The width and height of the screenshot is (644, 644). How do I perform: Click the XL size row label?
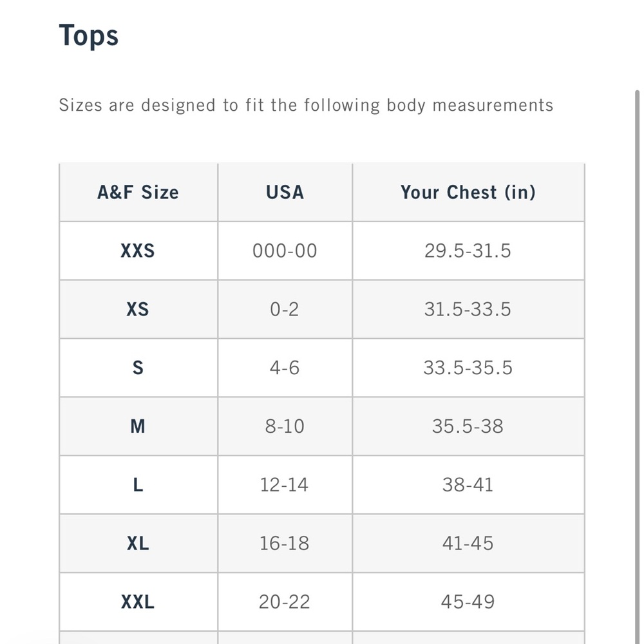point(138,544)
